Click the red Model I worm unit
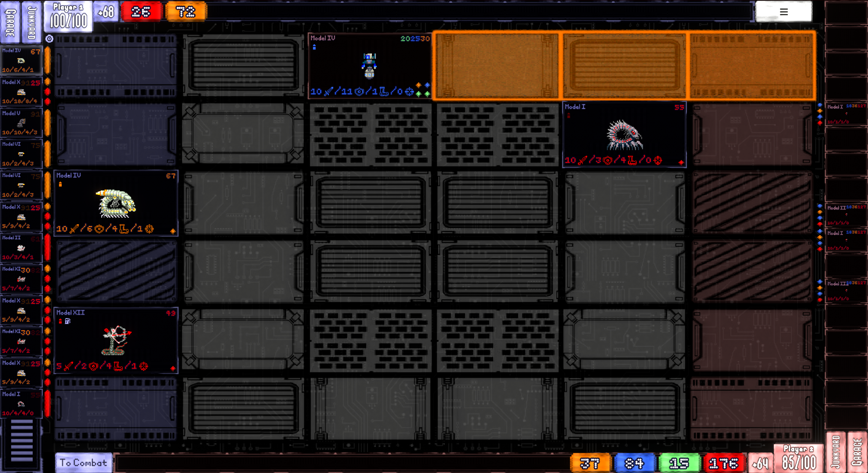 pyautogui.click(x=624, y=134)
